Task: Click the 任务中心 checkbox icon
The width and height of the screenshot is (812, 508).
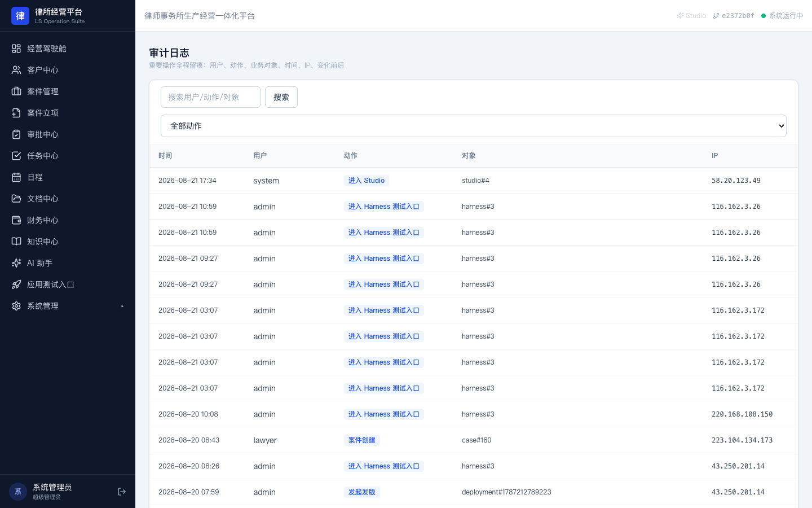Action: click(x=16, y=156)
